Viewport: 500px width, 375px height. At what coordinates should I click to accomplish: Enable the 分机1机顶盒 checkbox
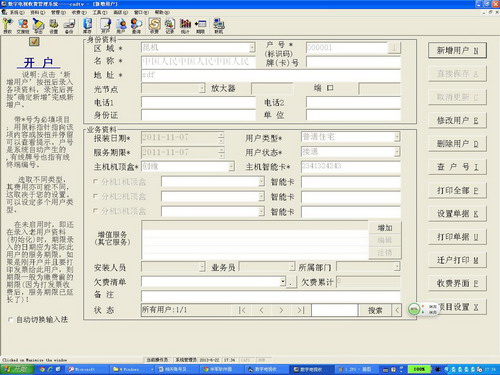click(96, 181)
